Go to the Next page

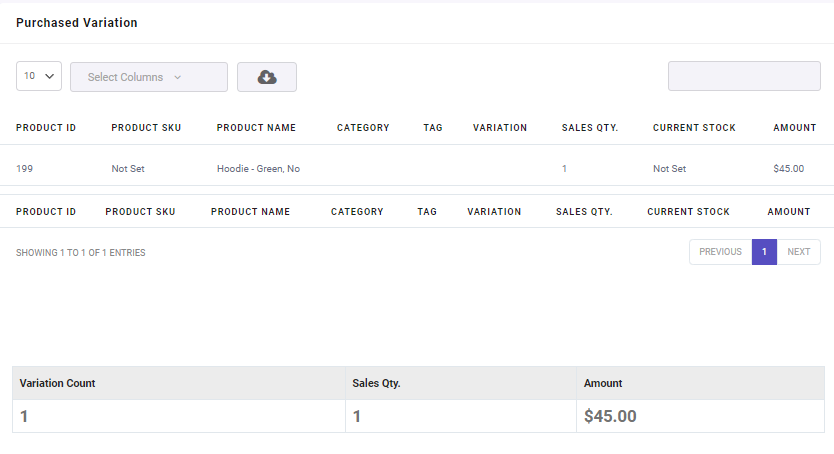[x=798, y=252]
